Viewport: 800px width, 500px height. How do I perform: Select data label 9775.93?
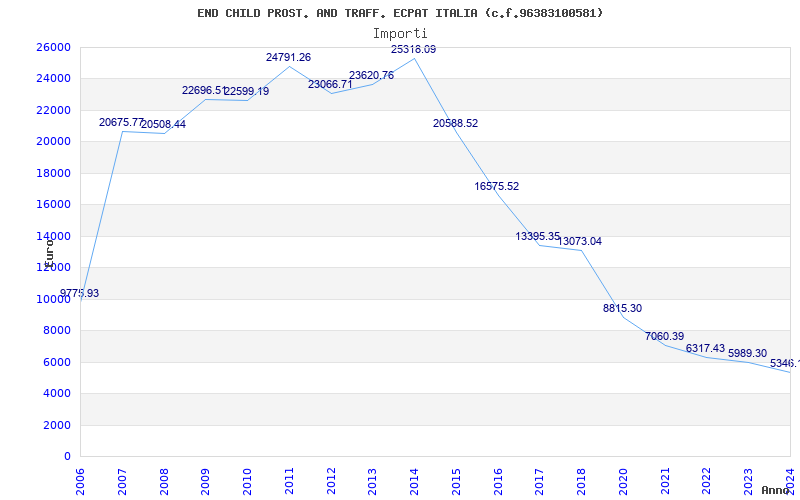(x=80, y=293)
